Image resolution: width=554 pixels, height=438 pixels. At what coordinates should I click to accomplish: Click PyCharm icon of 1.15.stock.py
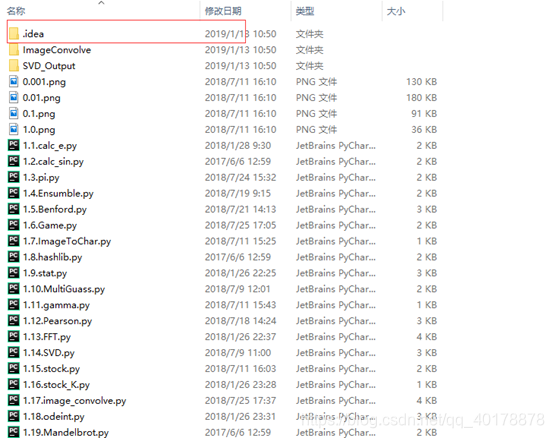coord(13,368)
